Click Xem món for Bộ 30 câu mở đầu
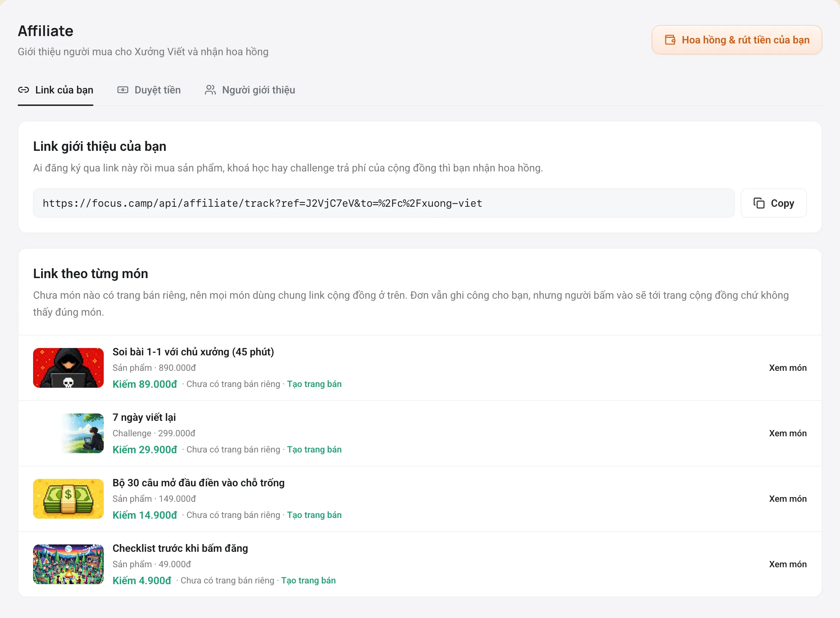This screenshot has height=618, width=840. 788,499
